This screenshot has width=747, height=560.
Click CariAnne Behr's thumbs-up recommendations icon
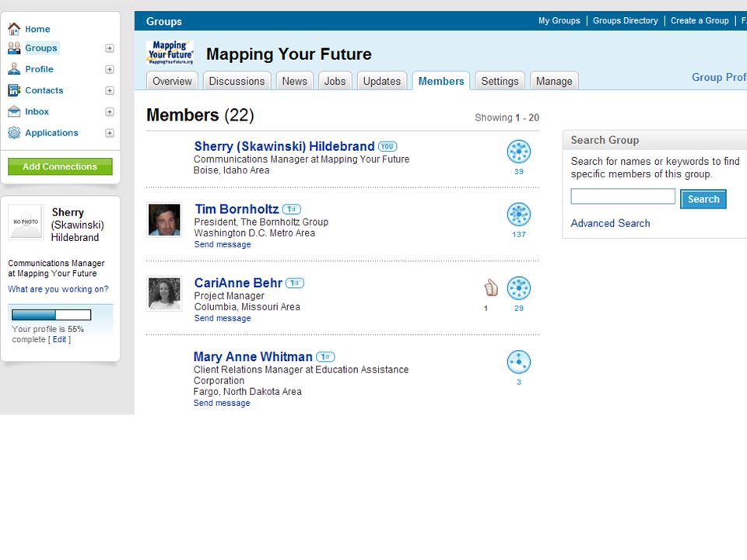pyautogui.click(x=491, y=288)
